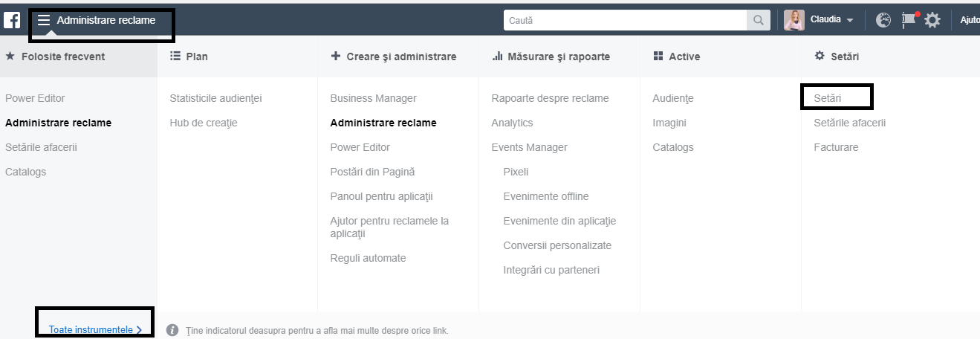
Task: Open Business Manager
Action: pos(373,98)
